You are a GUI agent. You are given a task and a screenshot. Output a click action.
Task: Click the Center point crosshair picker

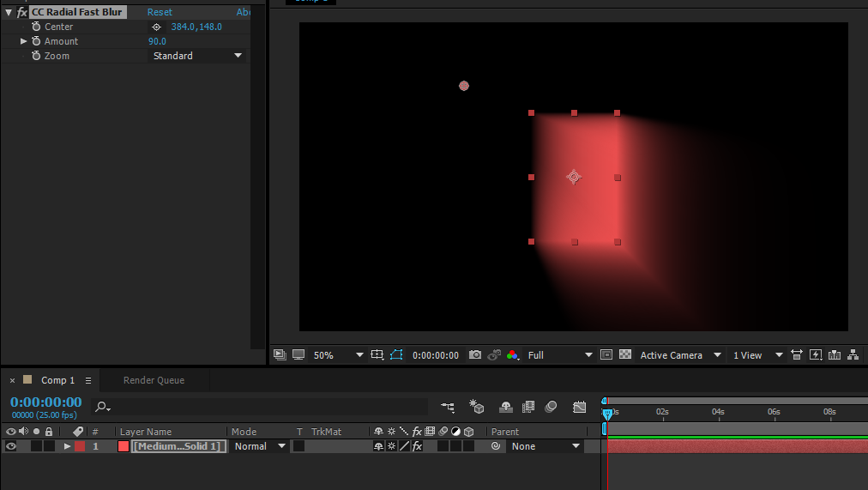(156, 27)
